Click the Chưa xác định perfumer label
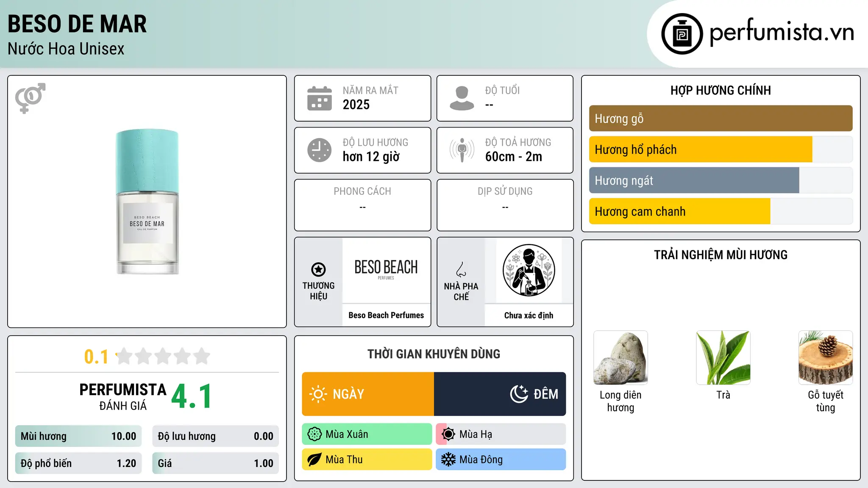The width and height of the screenshot is (868, 488). click(x=529, y=315)
